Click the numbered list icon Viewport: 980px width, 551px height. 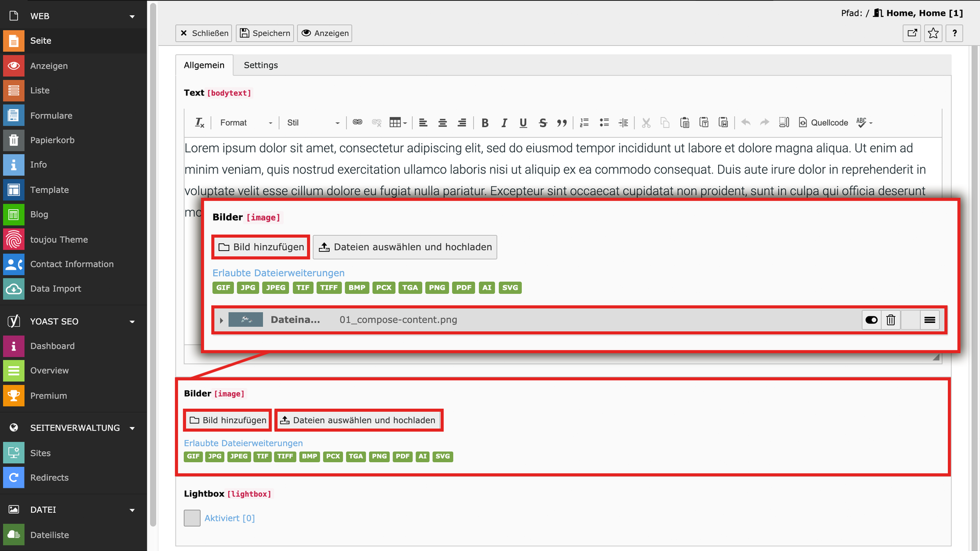pos(584,122)
